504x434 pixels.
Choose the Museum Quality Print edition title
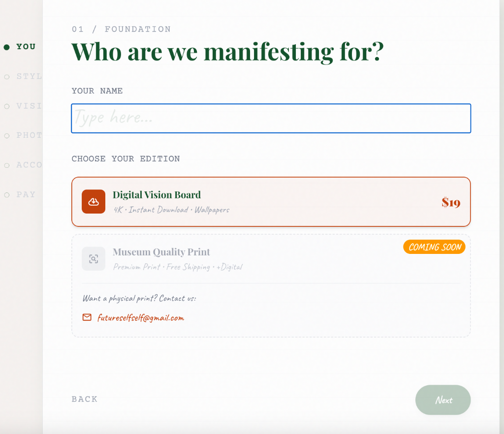point(161,252)
